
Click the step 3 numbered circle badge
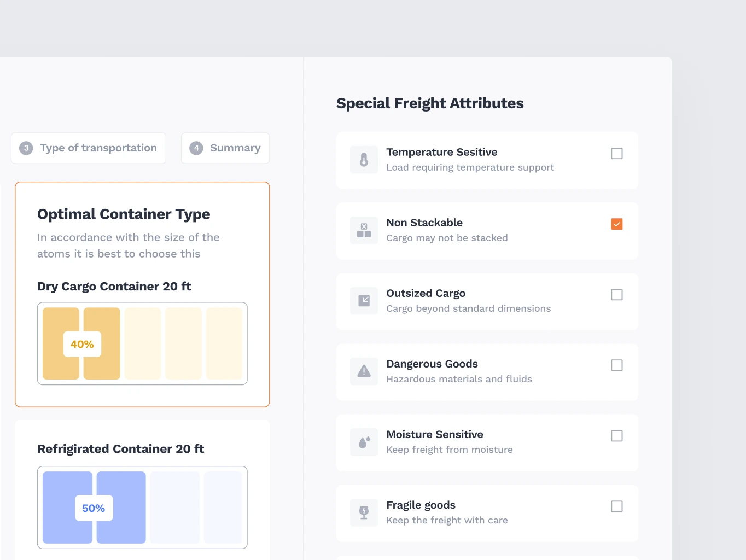25,148
